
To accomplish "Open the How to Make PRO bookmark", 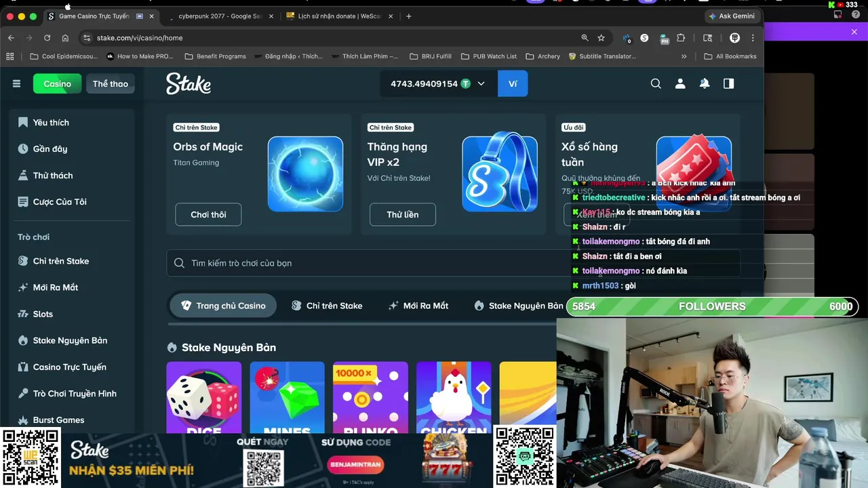I will click(140, 56).
